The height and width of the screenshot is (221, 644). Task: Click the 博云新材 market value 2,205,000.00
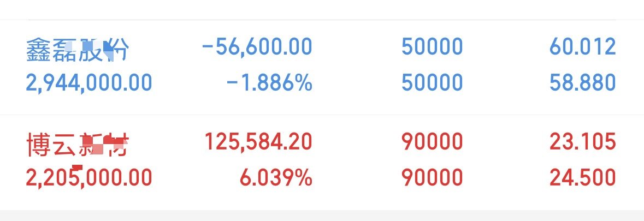pos(89,177)
